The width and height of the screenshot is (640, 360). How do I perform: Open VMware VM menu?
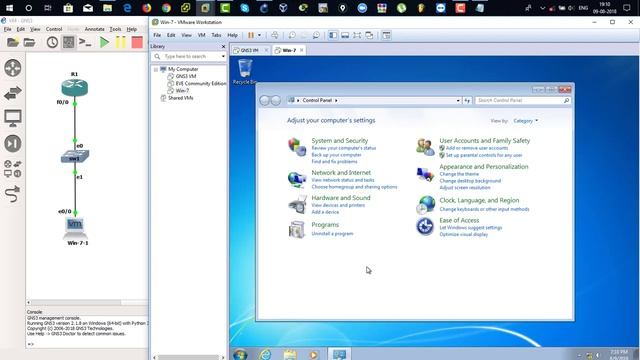click(x=202, y=36)
